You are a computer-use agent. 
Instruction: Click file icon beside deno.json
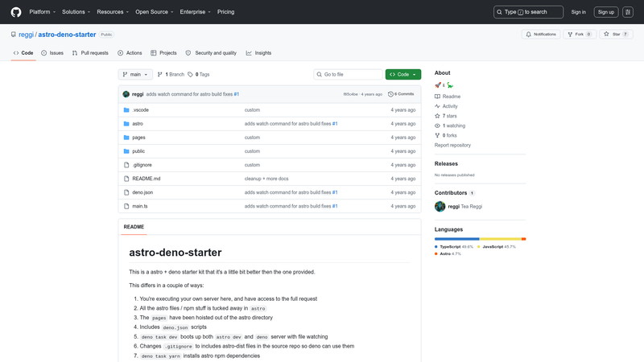(x=126, y=192)
